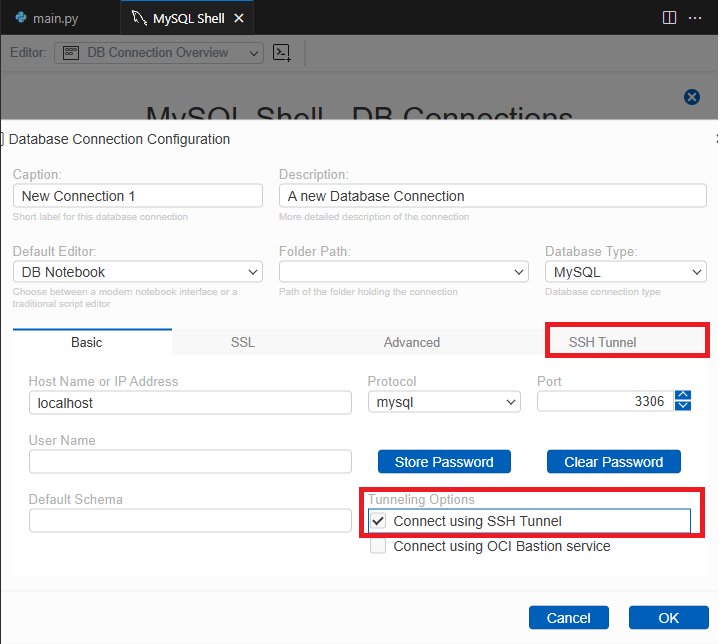Open the main.py editor tab
725x644 pixels.
[x=60, y=18]
